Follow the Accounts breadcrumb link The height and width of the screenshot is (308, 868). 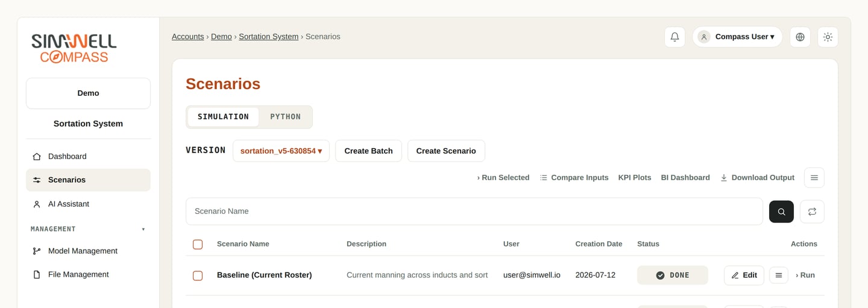(x=188, y=37)
